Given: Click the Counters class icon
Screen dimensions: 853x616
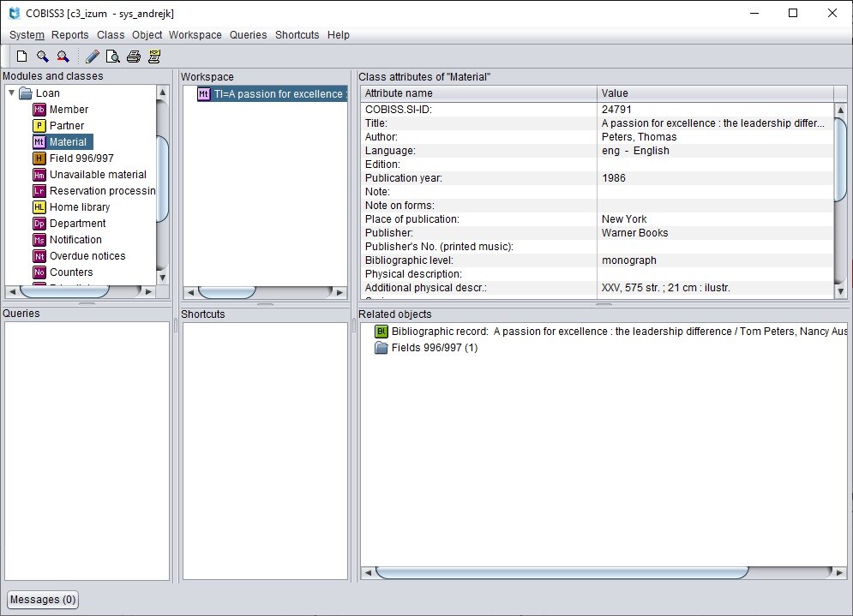Looking at the screenshot, I should pyautogui.click(x=39, y=272).
